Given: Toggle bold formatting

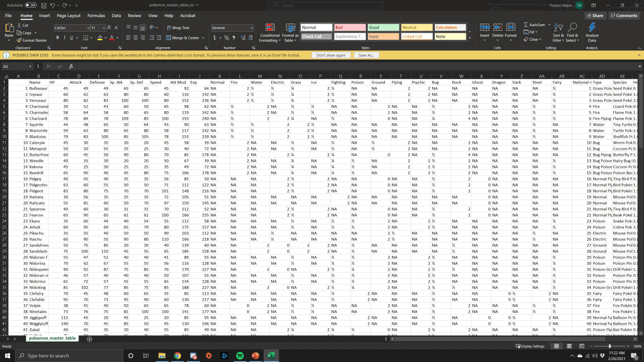Looking at the screenshot, I should (57, 38).
